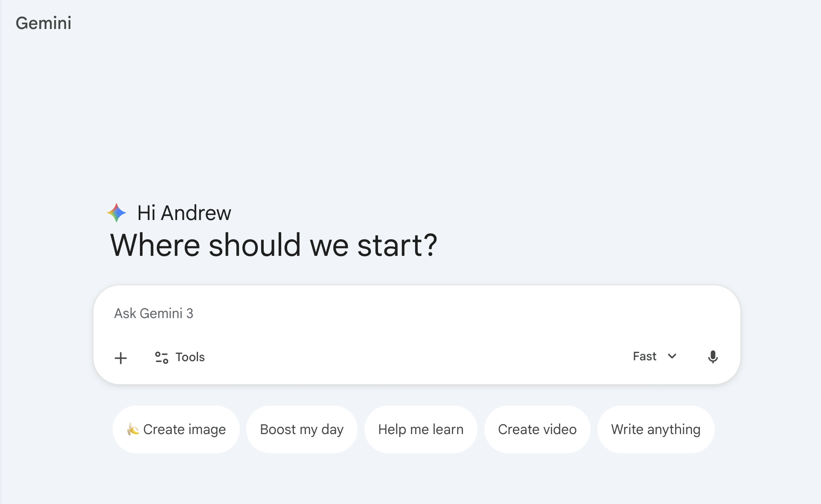Viewport: 821px width, 504px height.
Task: Pick the Help me learn chip
Action: click(x=421, y=429)
